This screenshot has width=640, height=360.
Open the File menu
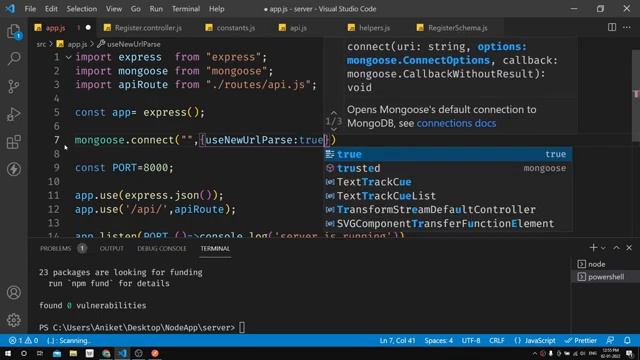[x=30, y=9]
